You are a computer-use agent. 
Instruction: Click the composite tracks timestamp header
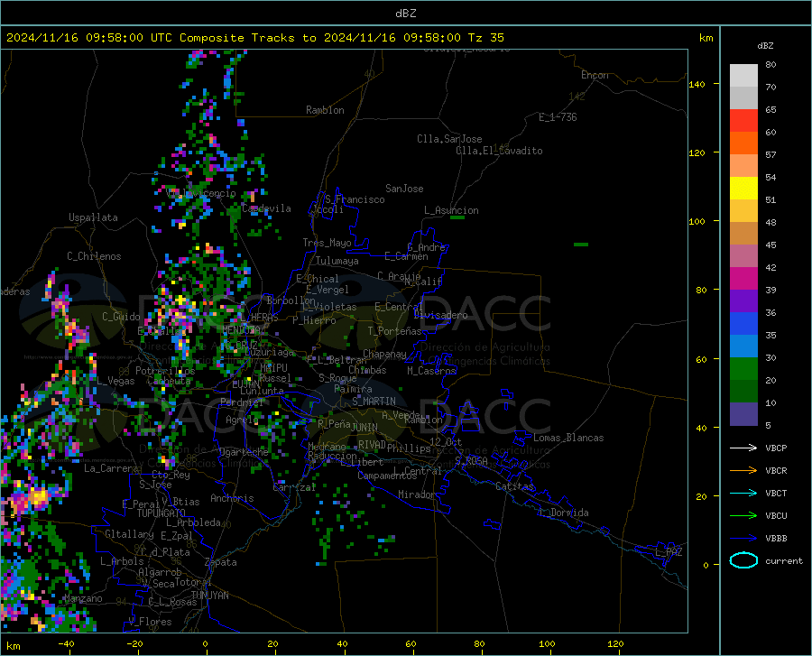[254, 38]
